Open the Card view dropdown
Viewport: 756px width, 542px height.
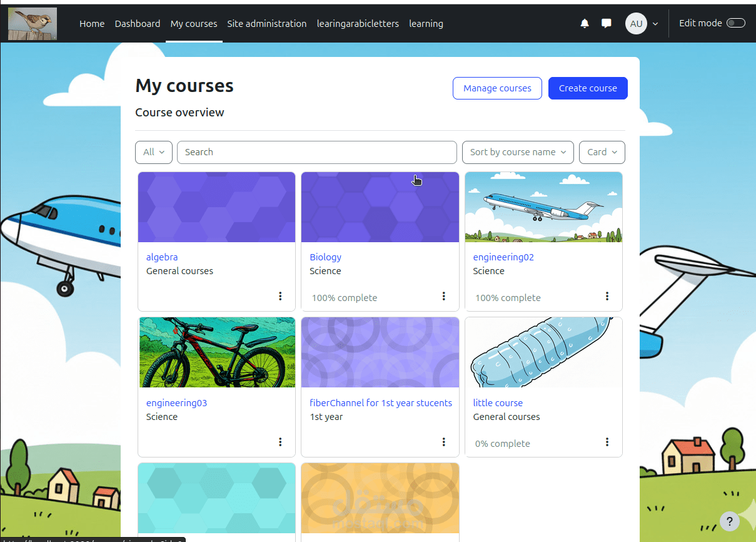[602, 152]
